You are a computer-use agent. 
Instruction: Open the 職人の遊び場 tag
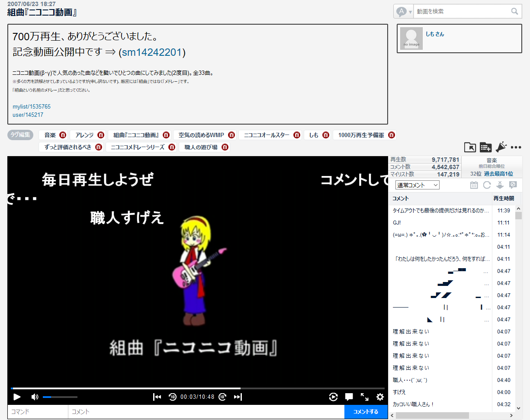201,147
